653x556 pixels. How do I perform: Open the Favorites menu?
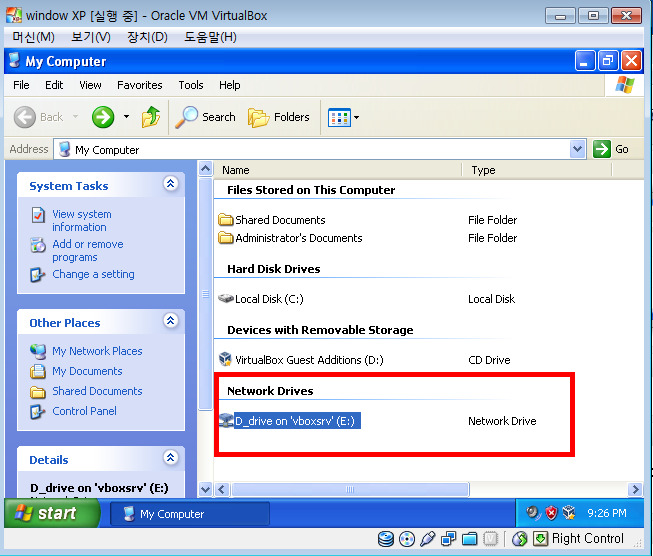pos(139,85)
